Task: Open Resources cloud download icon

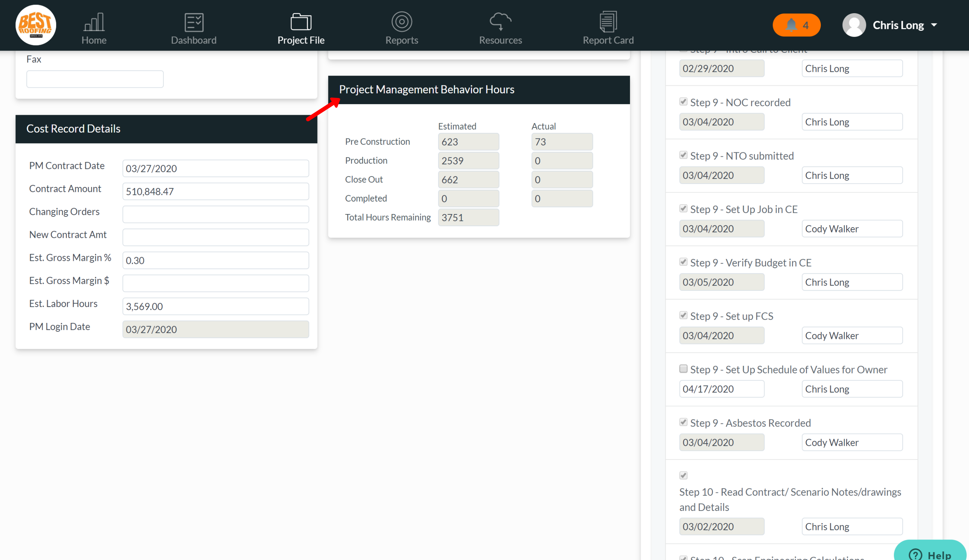Action: pos(500,21)
